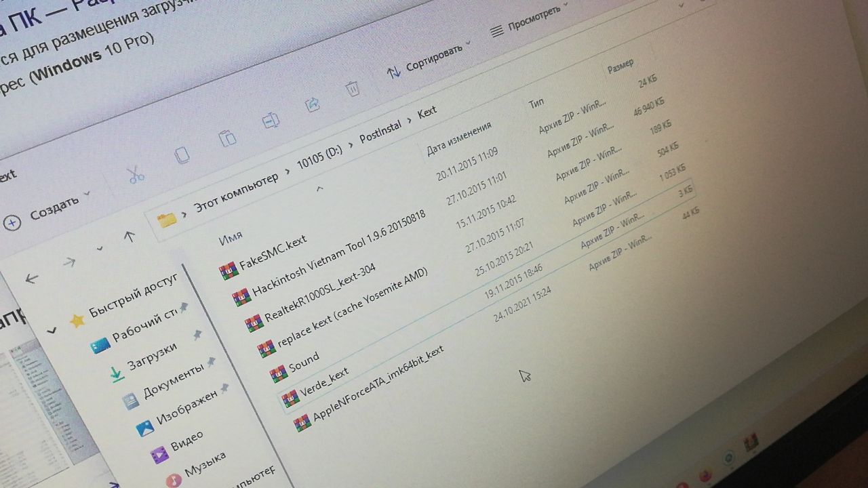Select the FakeSMC.kext archive
Image resolution: width=868 pixels, height=488 pixels.
[x=264, y=256]
